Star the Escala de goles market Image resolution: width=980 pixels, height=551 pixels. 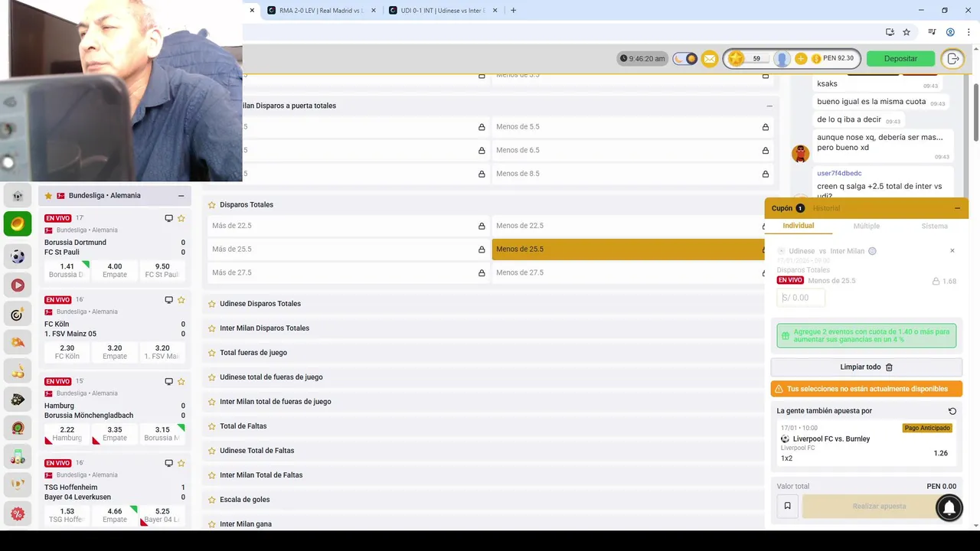coord(212,500)
